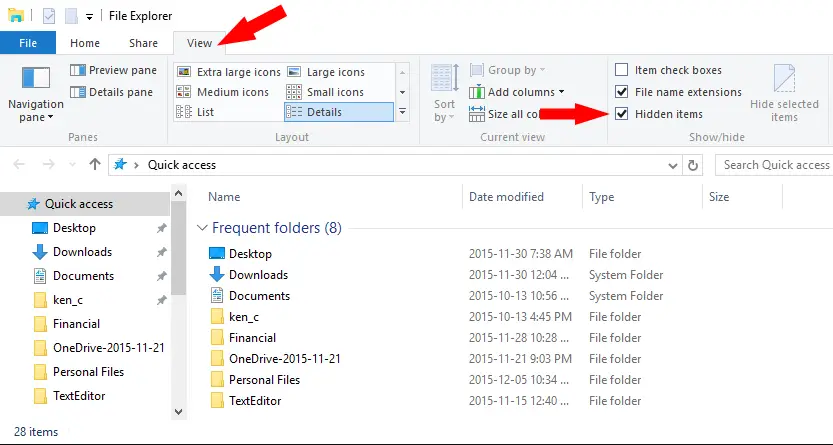Toggle the Preview pane button
This screenshot has height=445, width=833.
tap(113, 70)
